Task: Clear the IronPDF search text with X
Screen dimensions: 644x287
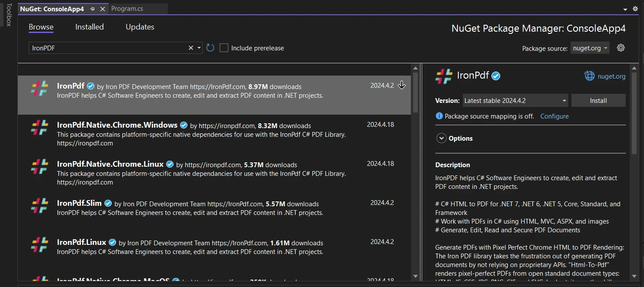Action: coord(190,48)
